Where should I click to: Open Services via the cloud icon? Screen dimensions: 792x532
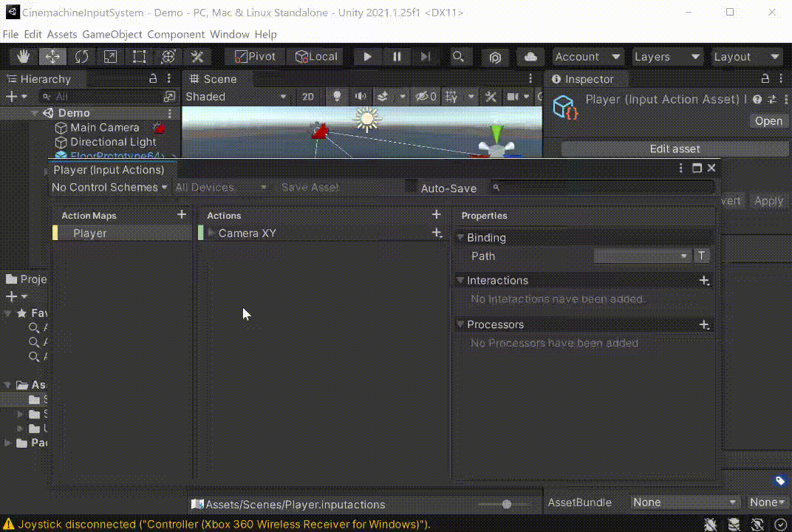(x=530, y=57)
